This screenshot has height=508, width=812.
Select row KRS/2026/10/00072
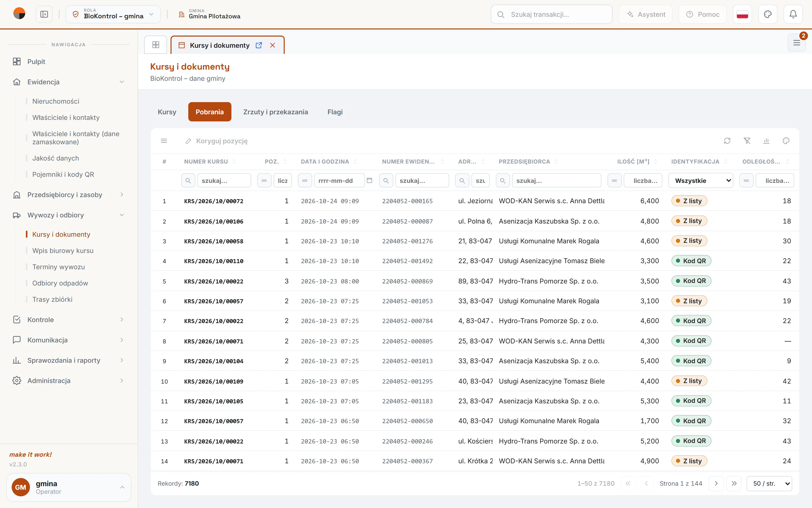[x=475, y=201]
